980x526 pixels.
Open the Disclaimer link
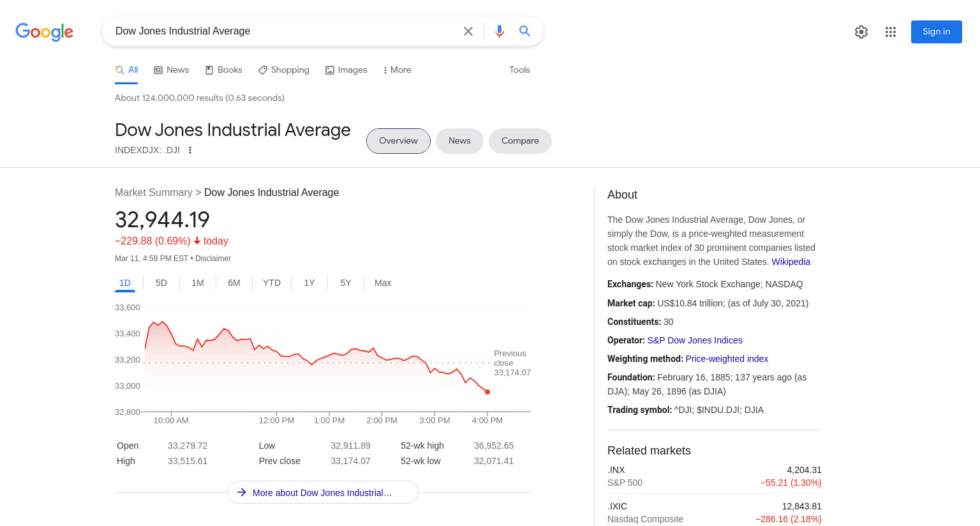coord(213,259)
